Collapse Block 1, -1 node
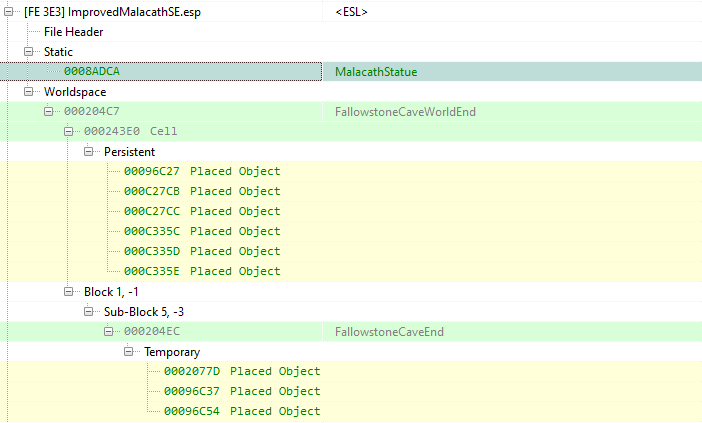Screen dimensions: 702x423 point(68,292)
